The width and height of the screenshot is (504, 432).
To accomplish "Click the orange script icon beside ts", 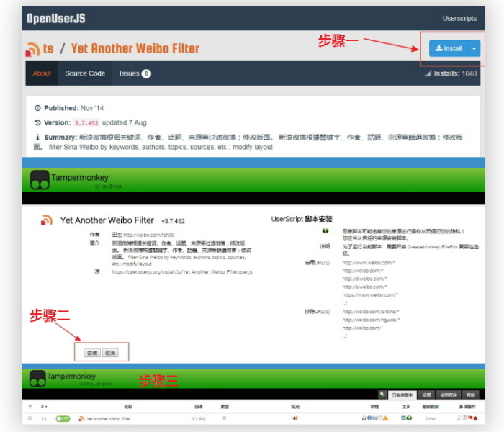I will [x=33, y=49].
